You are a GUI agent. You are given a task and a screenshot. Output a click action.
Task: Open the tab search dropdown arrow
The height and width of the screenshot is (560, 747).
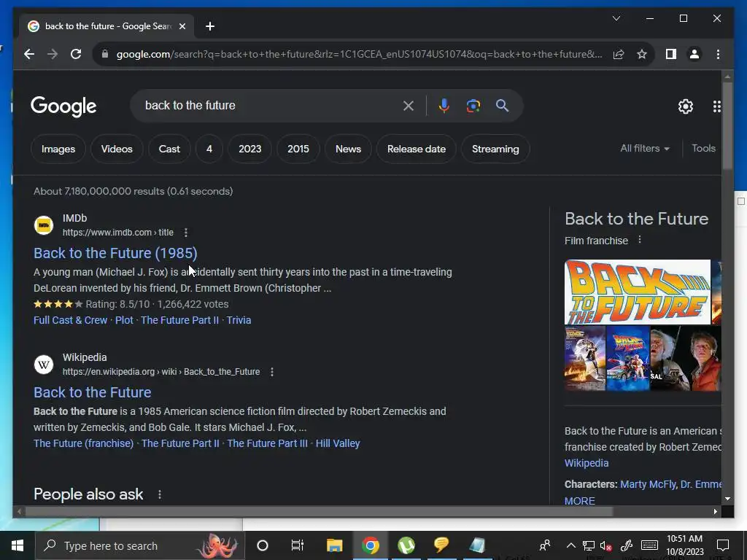click(x=616, y=18)
